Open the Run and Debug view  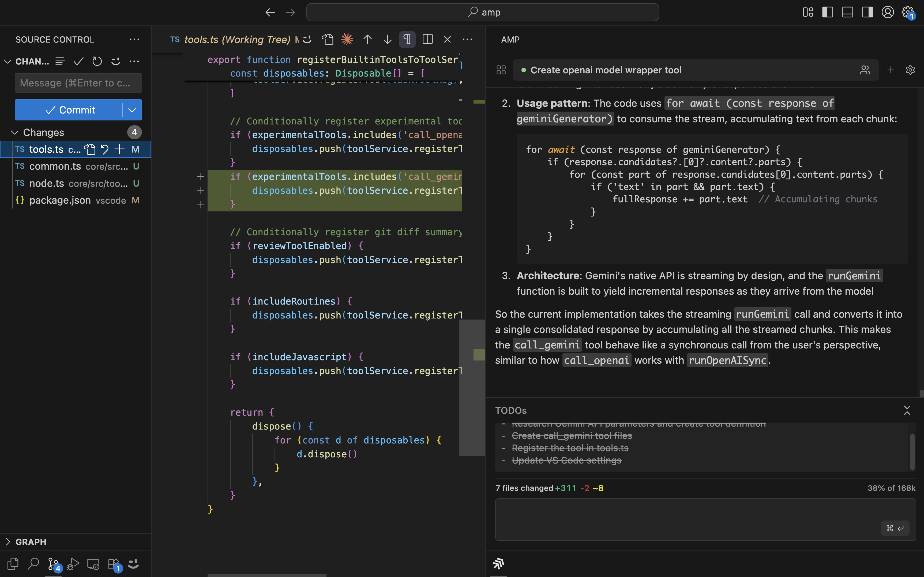(73, 564)
